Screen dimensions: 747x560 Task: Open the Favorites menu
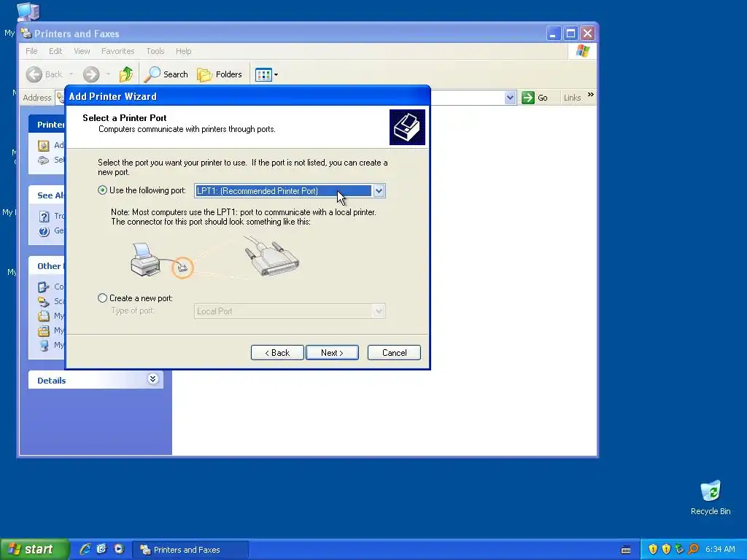pyautogui.click(x=117, y=51)
